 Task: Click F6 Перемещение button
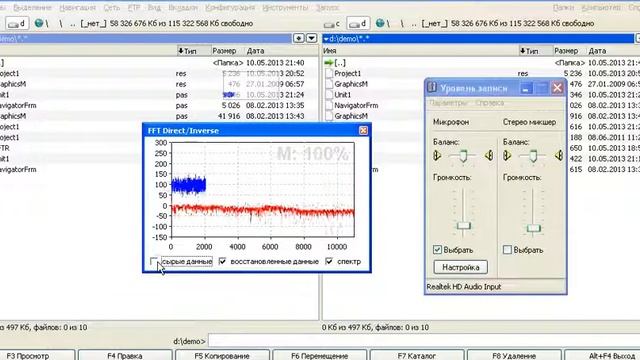[x=319, y=355]
